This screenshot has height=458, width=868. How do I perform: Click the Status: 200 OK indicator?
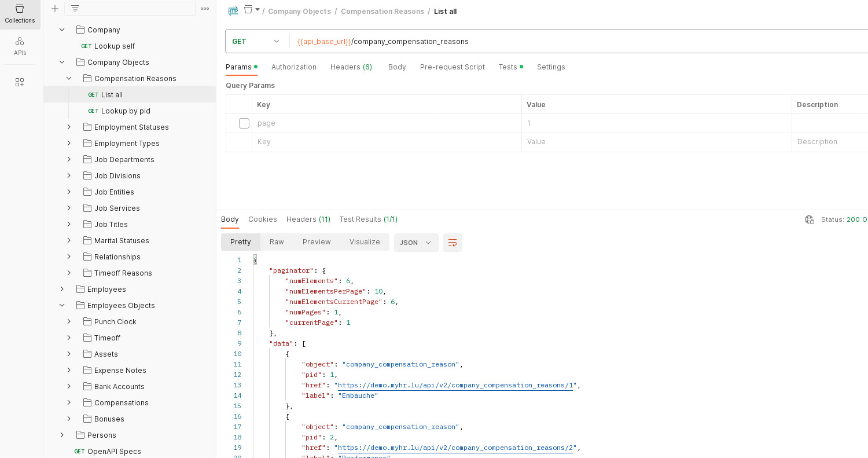tap(844, 219)
